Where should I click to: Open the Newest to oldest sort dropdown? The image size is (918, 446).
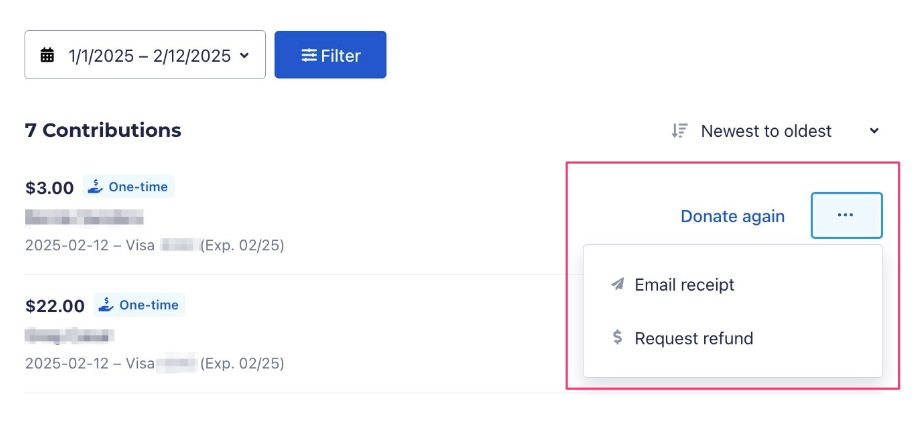[x=766, y=131]
